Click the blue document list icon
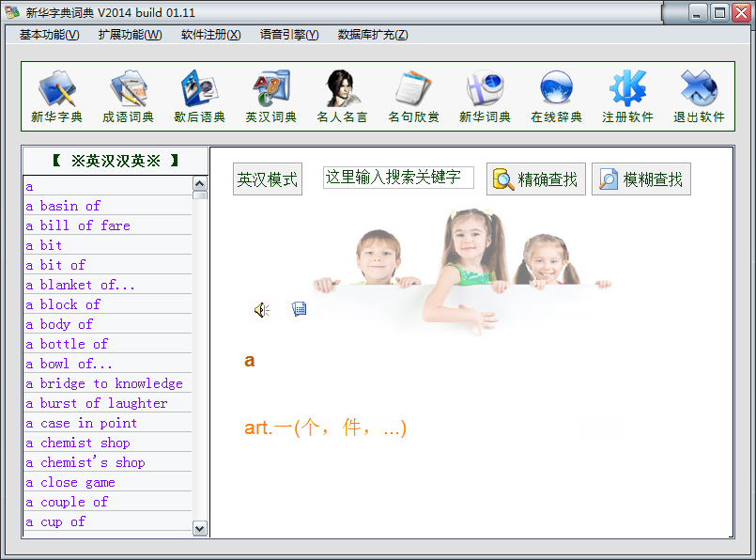This screenshot has width=756, height=560. click(299, 309)
